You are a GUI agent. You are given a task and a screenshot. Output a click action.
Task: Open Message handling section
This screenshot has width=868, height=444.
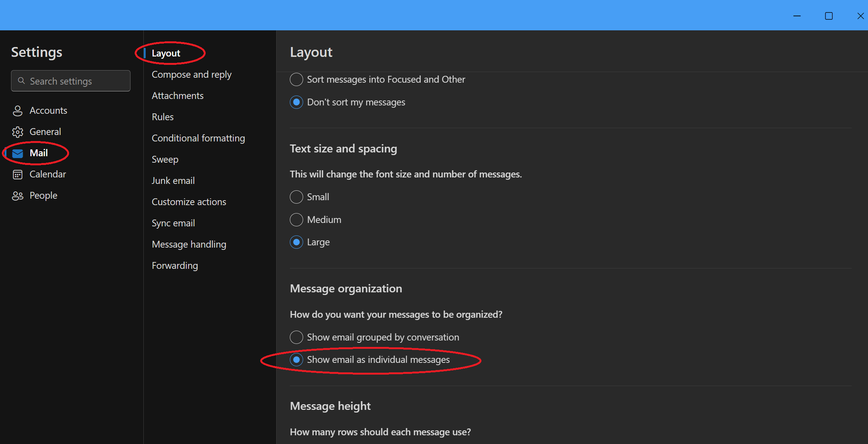click(x=189, y=245)
